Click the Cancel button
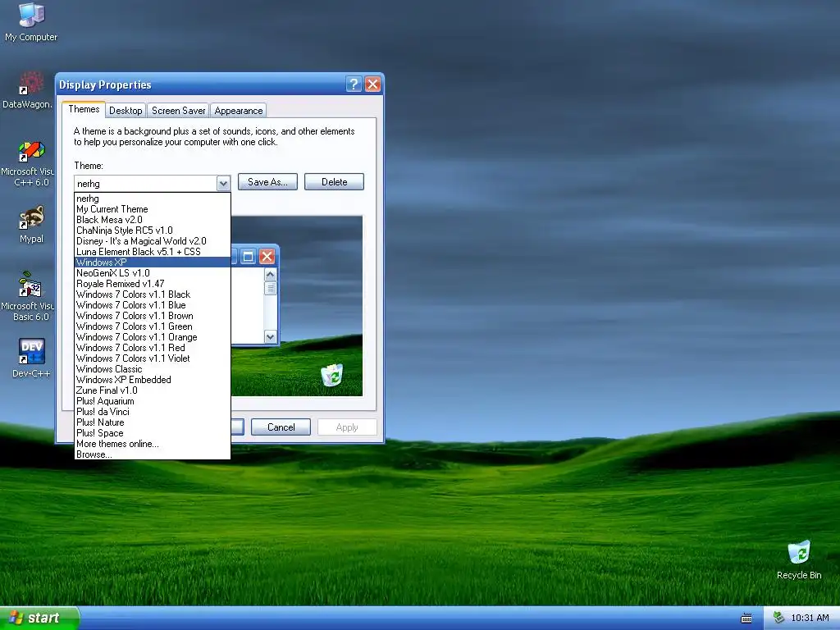The height and width of the screenshot is (630, 840). (x=281, y=427)
